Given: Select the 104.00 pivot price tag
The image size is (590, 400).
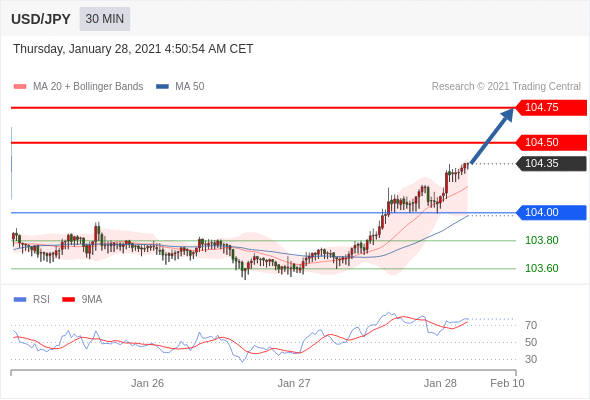Looking at the screenshot, I should pyautogui.click(x=551, y=213).
